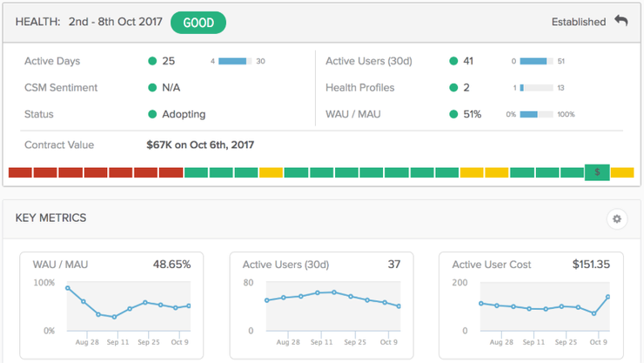Click the Contract Value $67K text
Viewport: 644px width, 363px height.
tap(200, 145)
